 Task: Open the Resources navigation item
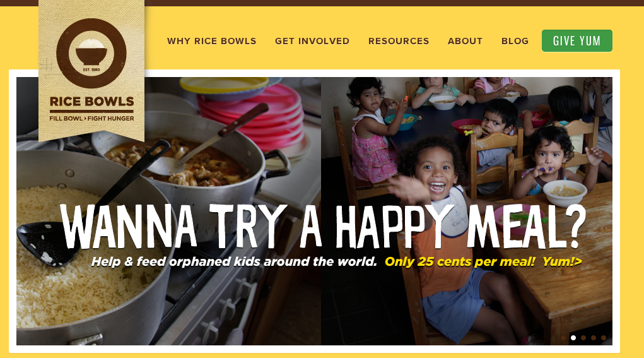coord(399,41)
